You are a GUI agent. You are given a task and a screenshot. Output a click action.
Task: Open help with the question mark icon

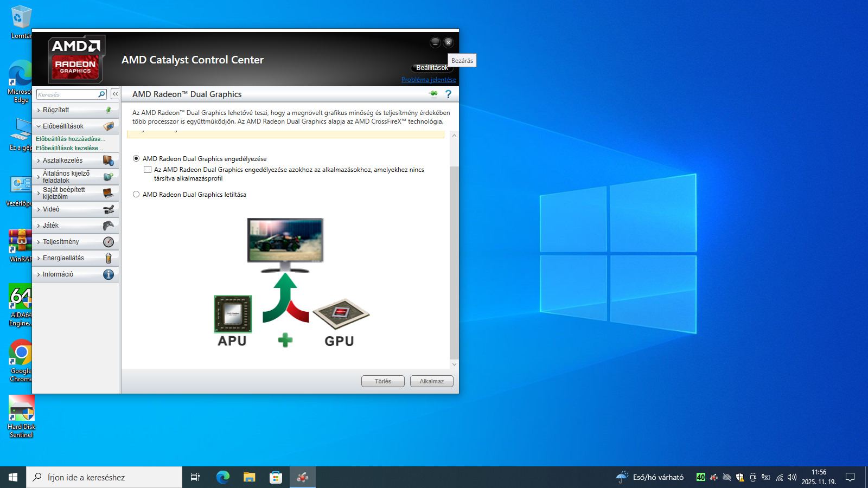point(448,94)
